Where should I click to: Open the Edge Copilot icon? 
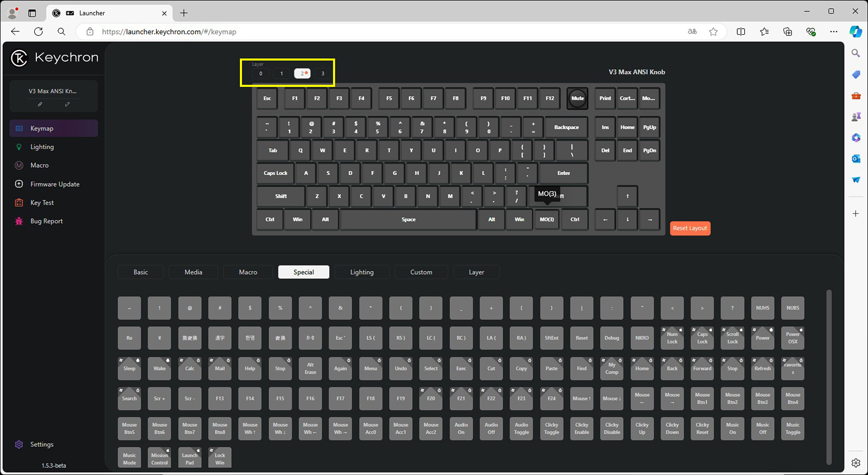(x=856, y=31)
